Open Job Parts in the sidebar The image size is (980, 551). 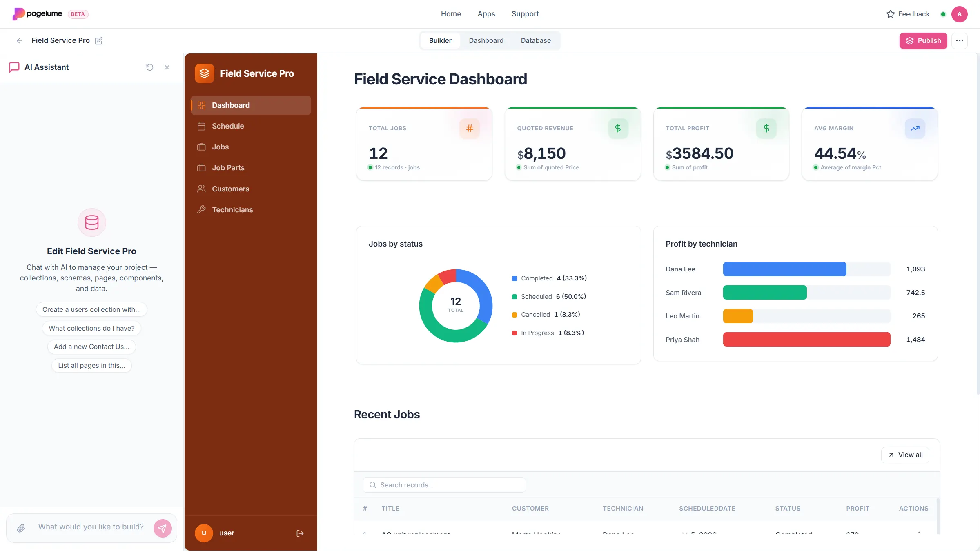(x=251, y=168)
